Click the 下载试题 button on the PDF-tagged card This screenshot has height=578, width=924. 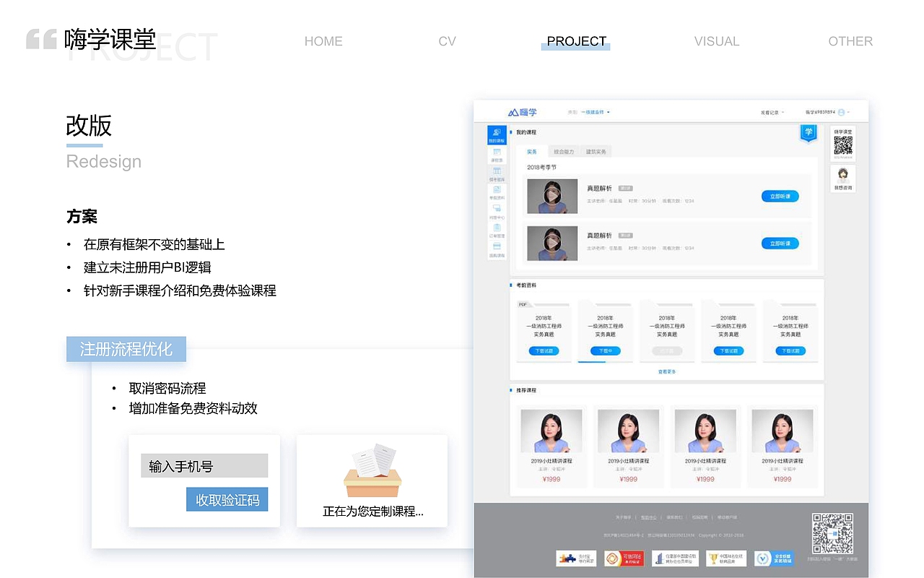(x=544, y=350)
